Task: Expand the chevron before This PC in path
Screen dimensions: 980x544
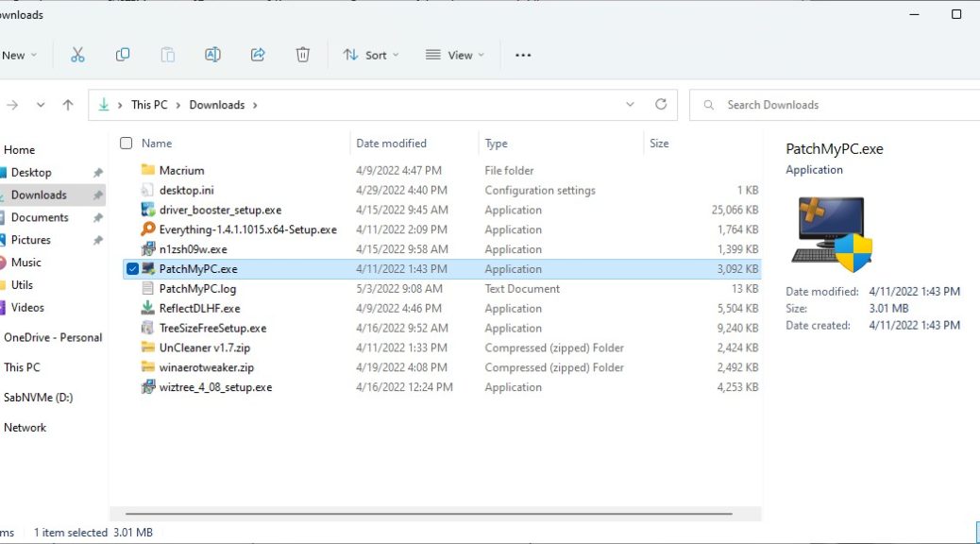Action: click(x=120, y=105)
